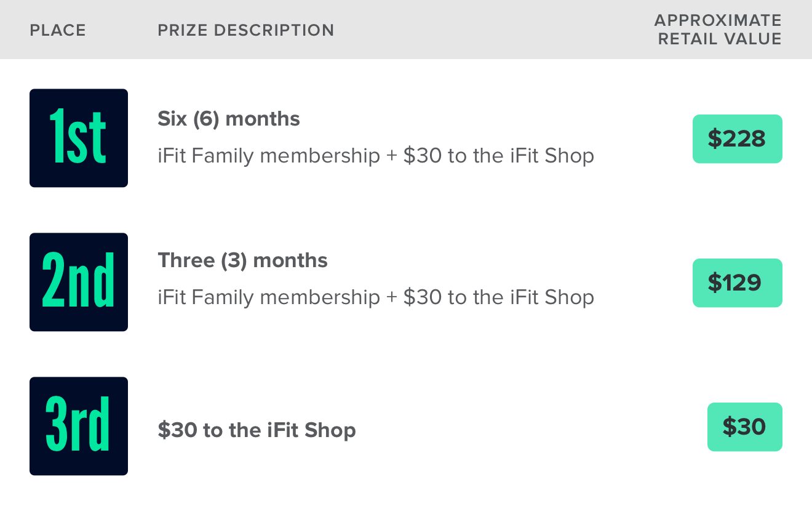This screenshot has width=812, height=506.
Task: Click the 1st place badge icon
Action: coord(79,138)
